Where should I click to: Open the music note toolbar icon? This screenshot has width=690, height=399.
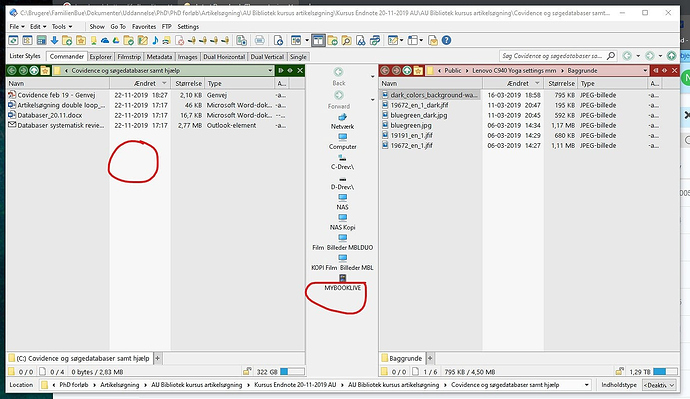(x=155, y=40)
